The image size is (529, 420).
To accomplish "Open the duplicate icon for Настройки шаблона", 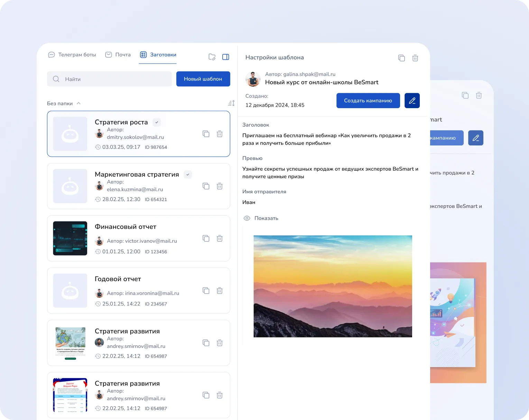I will coord(401,58).
